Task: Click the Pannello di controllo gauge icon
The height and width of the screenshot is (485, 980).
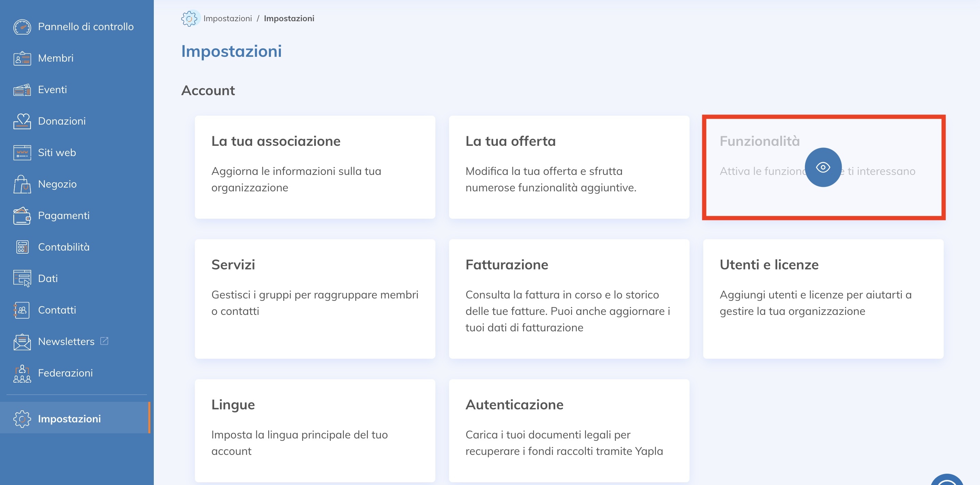Action: point(22,27)
